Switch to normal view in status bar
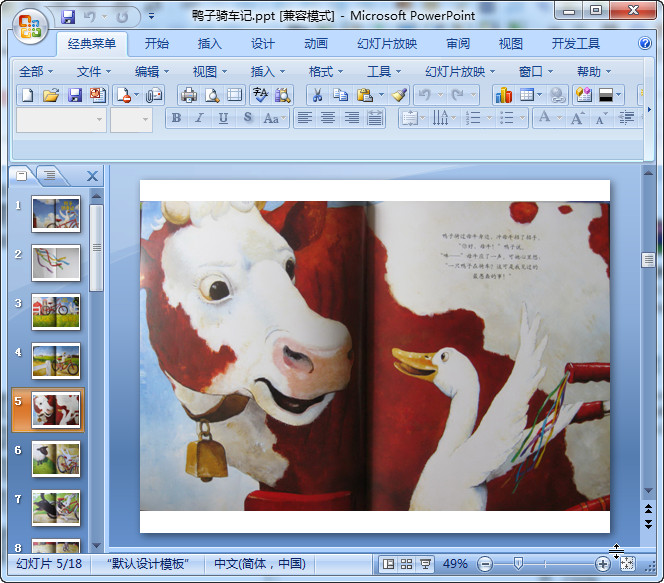The width and height of the screenshot is (664, 583). [x=388, y=564]
